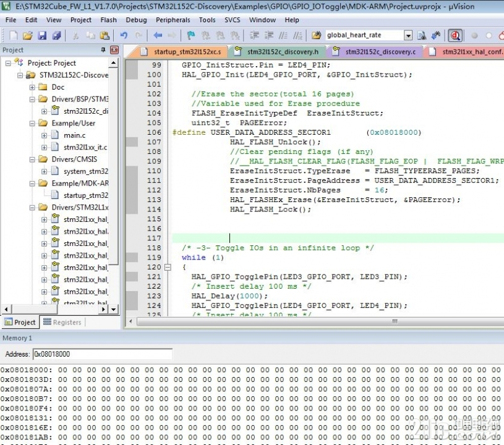
Task: Unindent the selected lines via toolbar
Action: [269, 35]
